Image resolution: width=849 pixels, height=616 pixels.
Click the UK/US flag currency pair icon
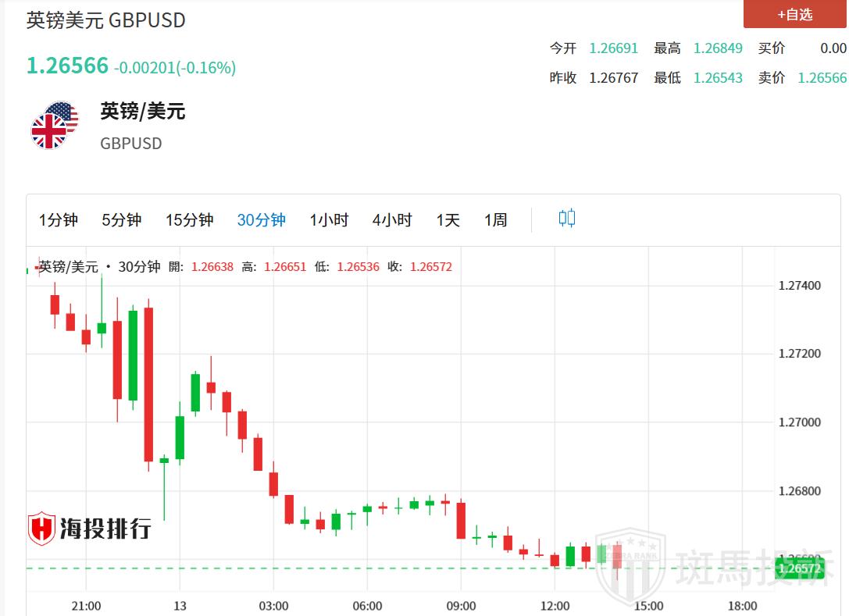point(55,126)
